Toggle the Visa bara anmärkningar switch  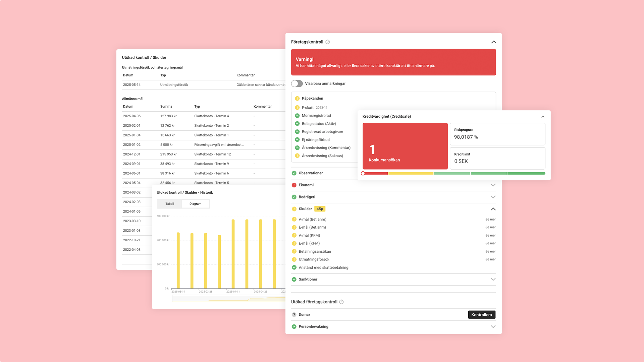coord(297,83)
